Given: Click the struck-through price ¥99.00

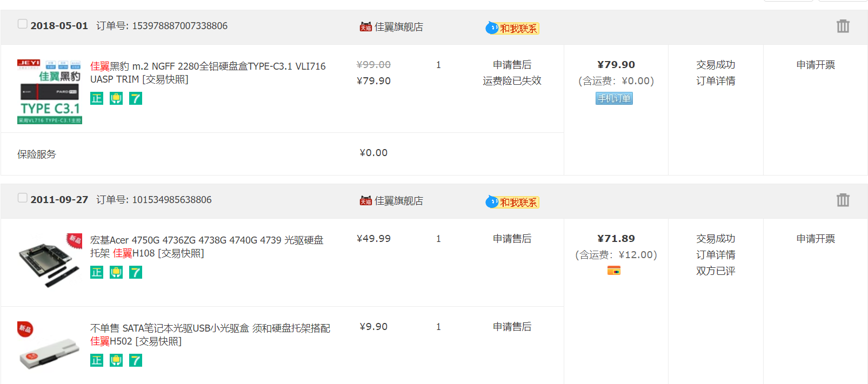Looking at the screenshot, I should 373,65.
